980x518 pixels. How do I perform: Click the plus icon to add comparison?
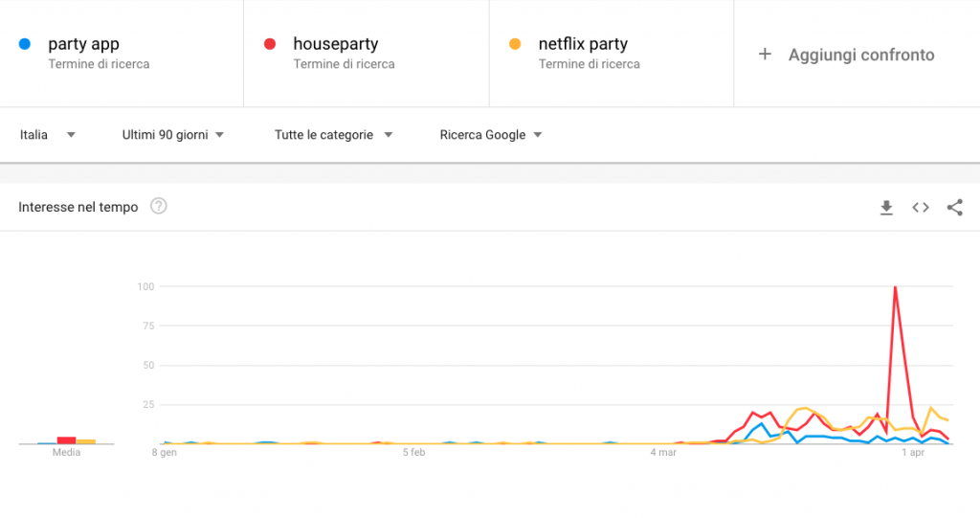(x=765, y=55)
